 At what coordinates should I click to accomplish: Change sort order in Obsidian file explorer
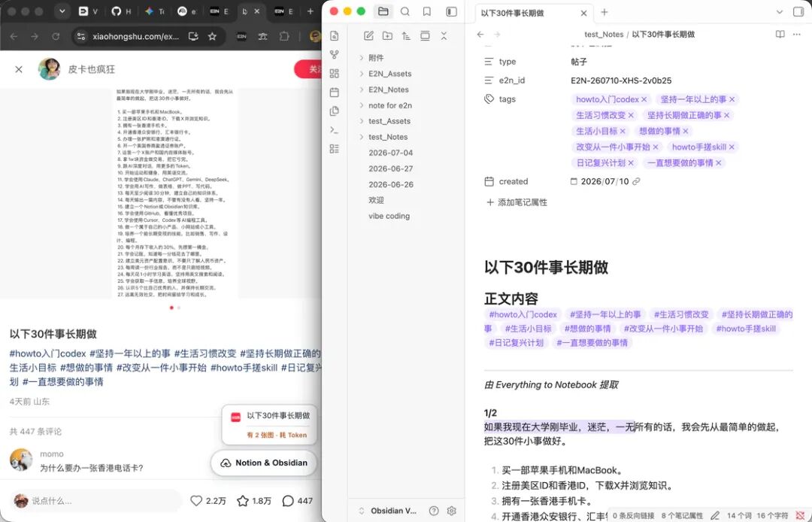[406, 36]
